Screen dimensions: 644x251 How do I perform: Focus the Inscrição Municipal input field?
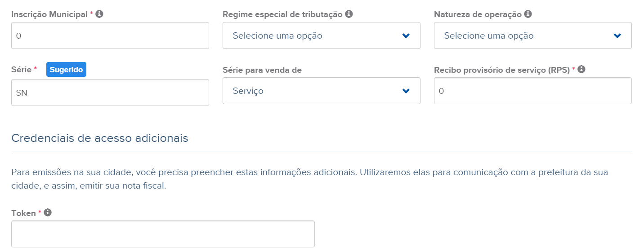[x=110, y=35]
